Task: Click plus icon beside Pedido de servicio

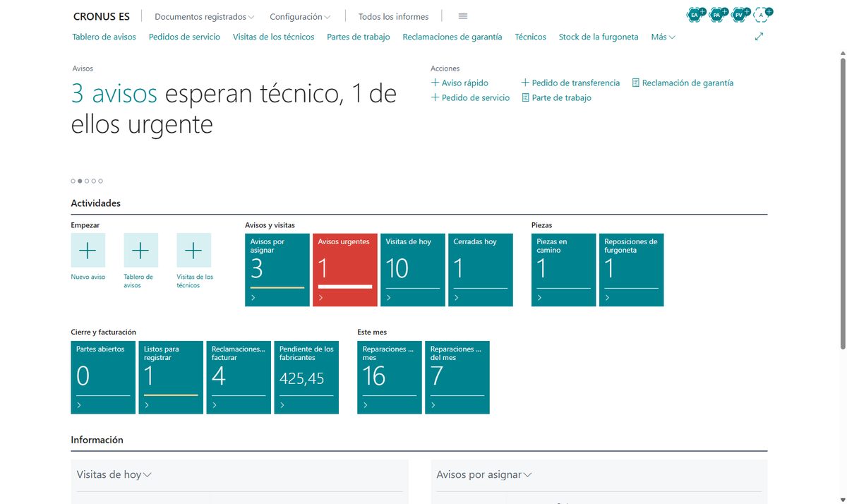Action: click(435, 97)
